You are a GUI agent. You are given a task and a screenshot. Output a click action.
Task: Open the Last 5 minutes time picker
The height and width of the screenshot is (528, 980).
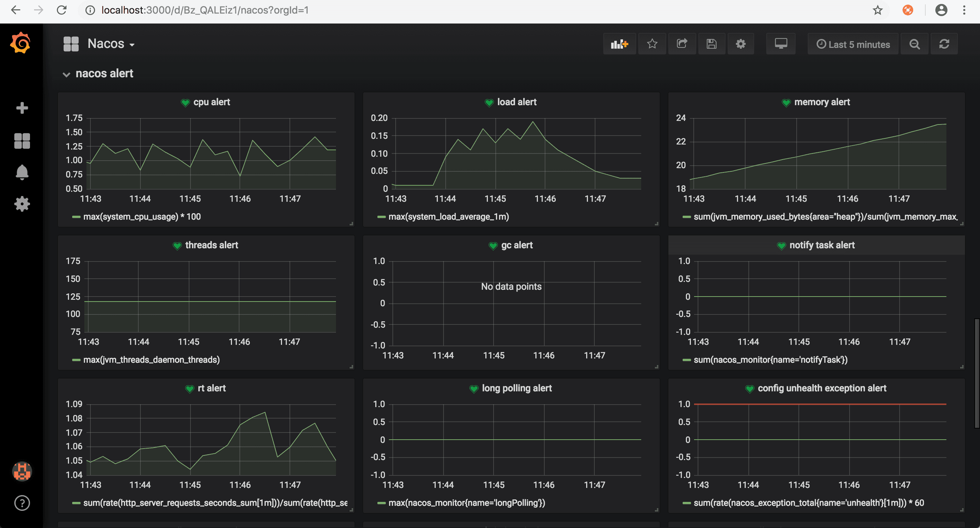click(853, 44)
